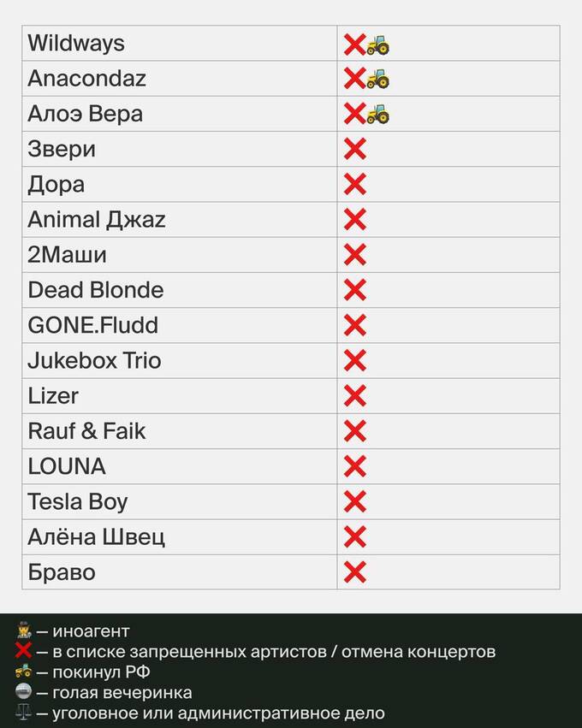Click the red cross in LOUNA row
The image size is (582, 728).
click(x=355, y=466)
